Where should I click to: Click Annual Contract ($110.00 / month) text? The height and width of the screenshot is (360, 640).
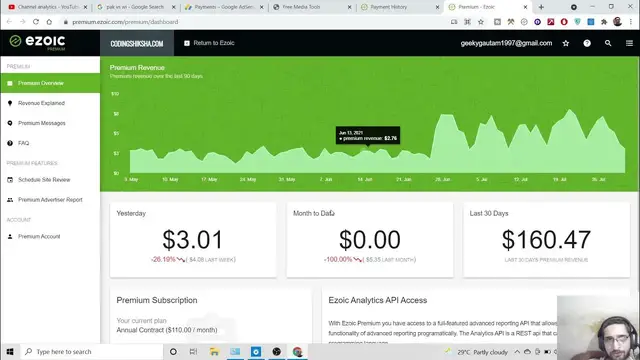pyautogui.click(x=167, y=330)
